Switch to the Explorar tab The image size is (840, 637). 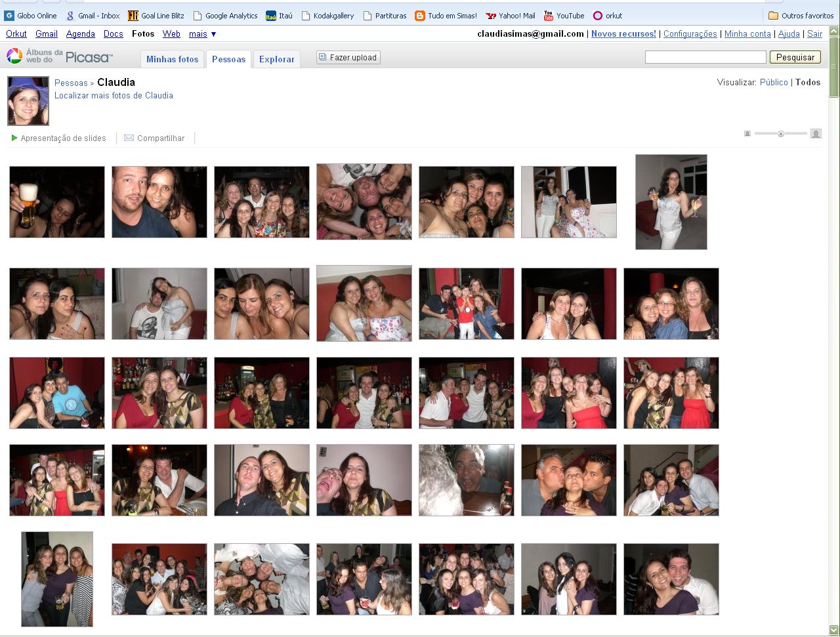point(277,59)
